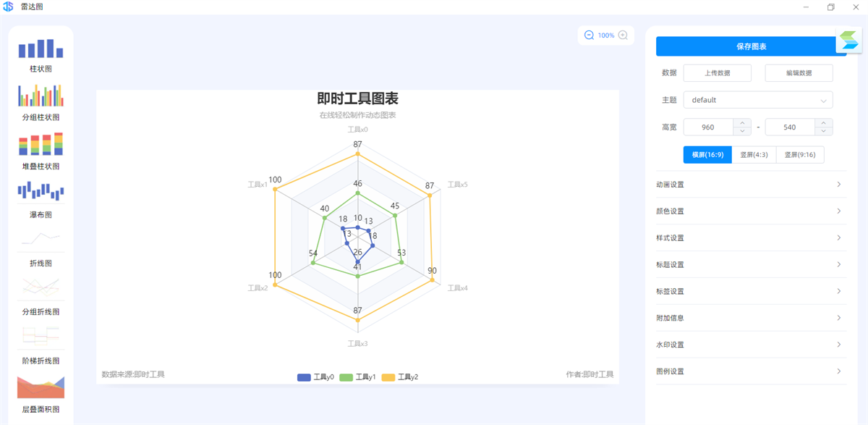Select the 横屏(16:9) aspect ratio option

click(x=707, y=154)
